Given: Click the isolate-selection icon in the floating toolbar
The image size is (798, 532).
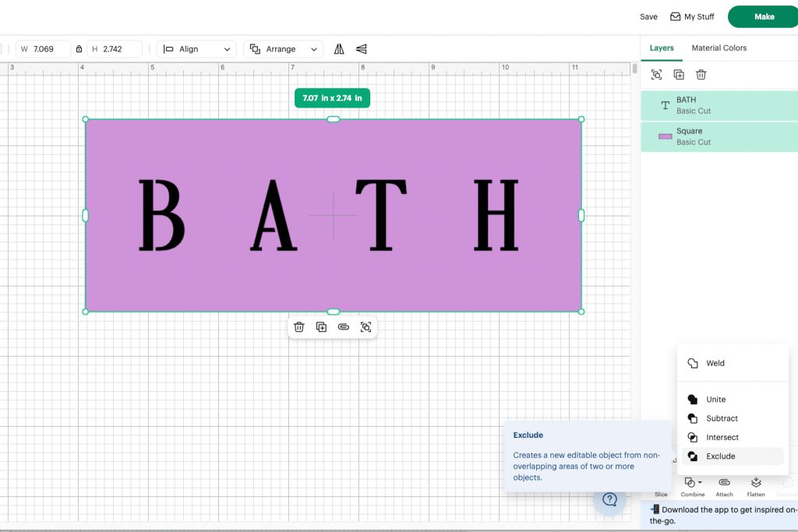Looking at the screenshot, I should [366, 326].
